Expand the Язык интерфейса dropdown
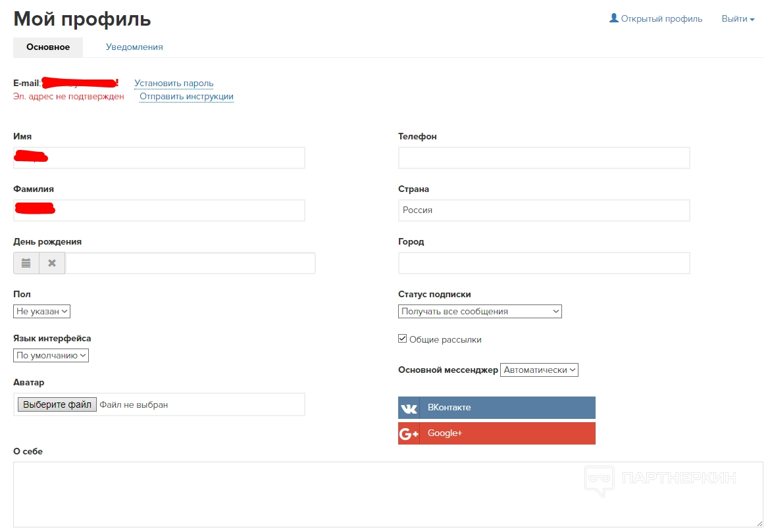 tap(51, 355)
